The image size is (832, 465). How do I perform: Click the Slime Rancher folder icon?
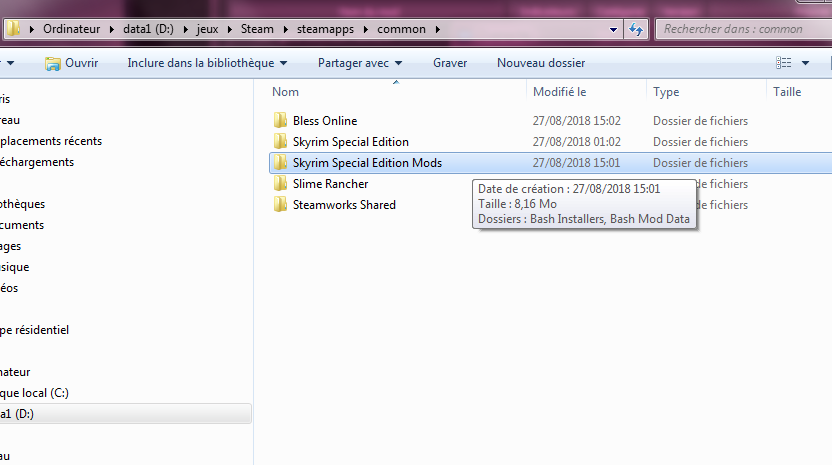(280, 184)
